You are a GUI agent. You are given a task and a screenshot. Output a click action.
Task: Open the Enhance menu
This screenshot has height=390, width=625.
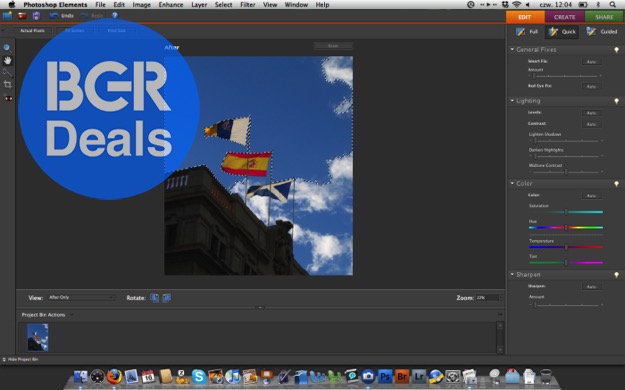click(x=171, y=5)
